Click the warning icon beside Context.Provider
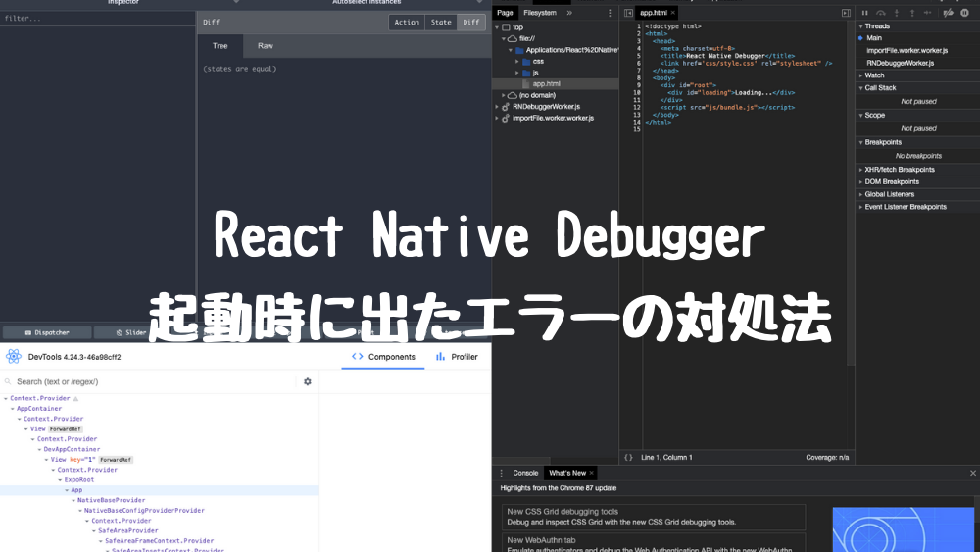This screenshot has height=552, width=980. tap(75, 398)
